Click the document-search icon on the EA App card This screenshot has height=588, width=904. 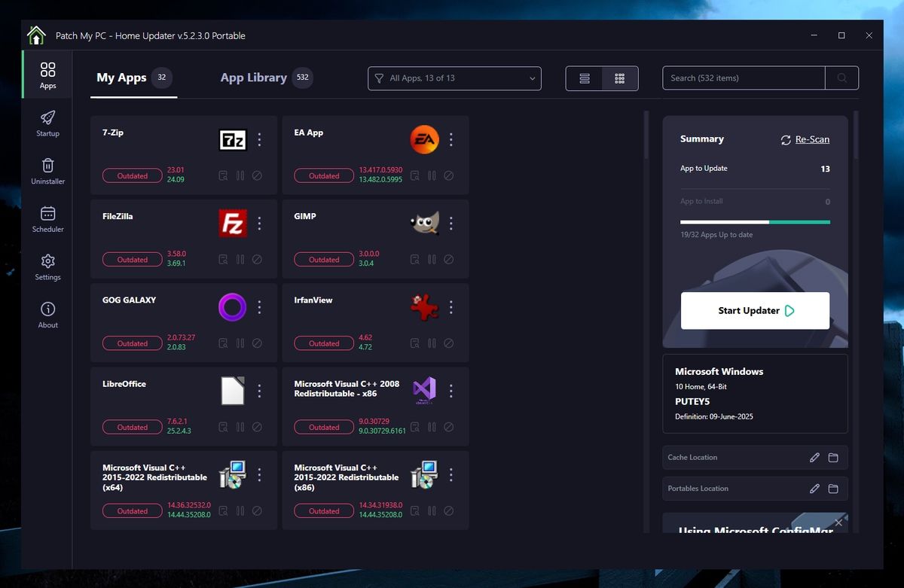(x=414, y=175)
